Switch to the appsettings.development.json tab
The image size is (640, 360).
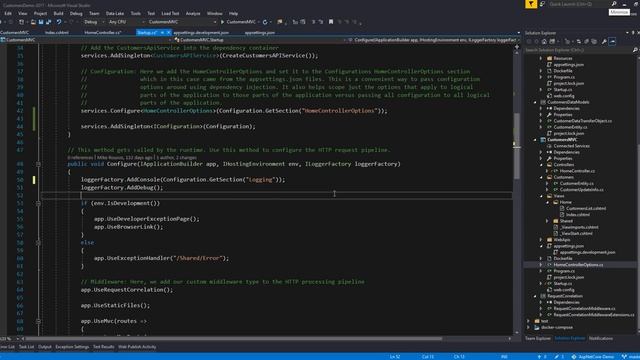tap(201, 32)
